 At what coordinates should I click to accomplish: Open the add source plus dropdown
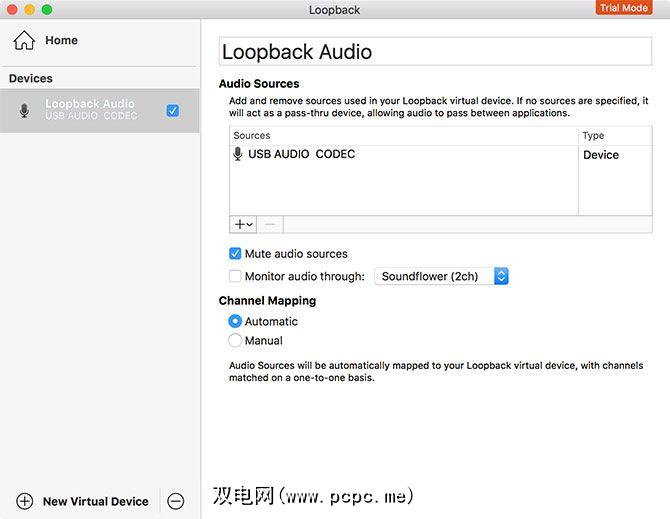pos(244,225)
